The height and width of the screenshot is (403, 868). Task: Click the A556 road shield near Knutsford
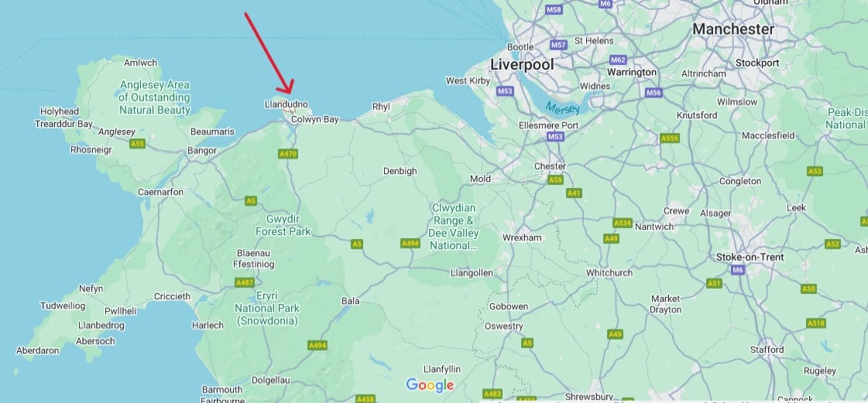[x=670, y=138]
